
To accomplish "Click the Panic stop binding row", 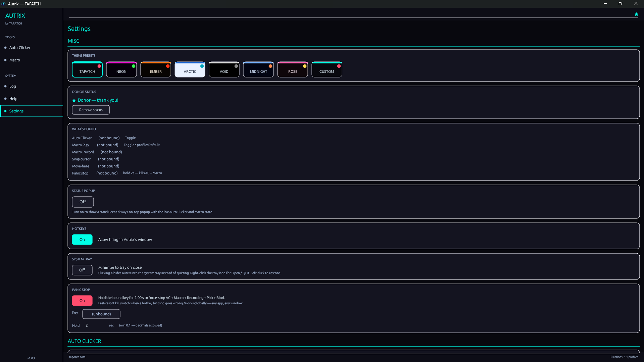I will click(117, 173).
